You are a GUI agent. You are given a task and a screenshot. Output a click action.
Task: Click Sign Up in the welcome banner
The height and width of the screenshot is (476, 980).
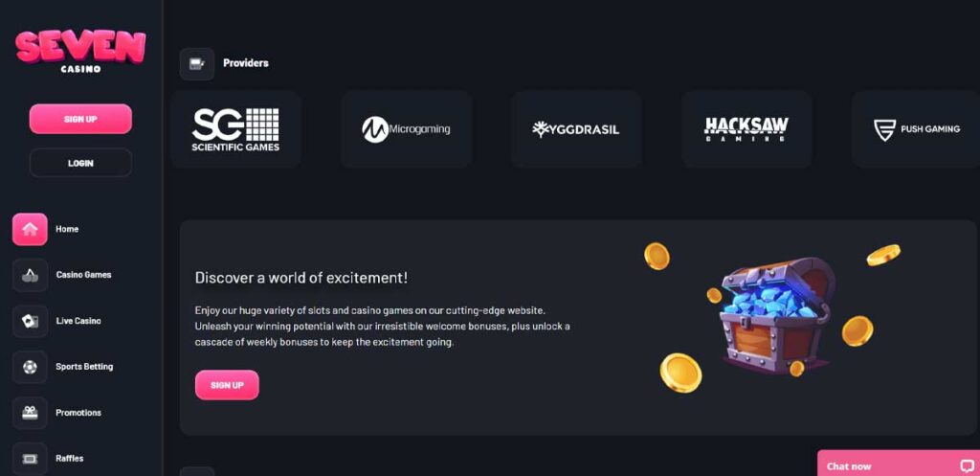227,385
